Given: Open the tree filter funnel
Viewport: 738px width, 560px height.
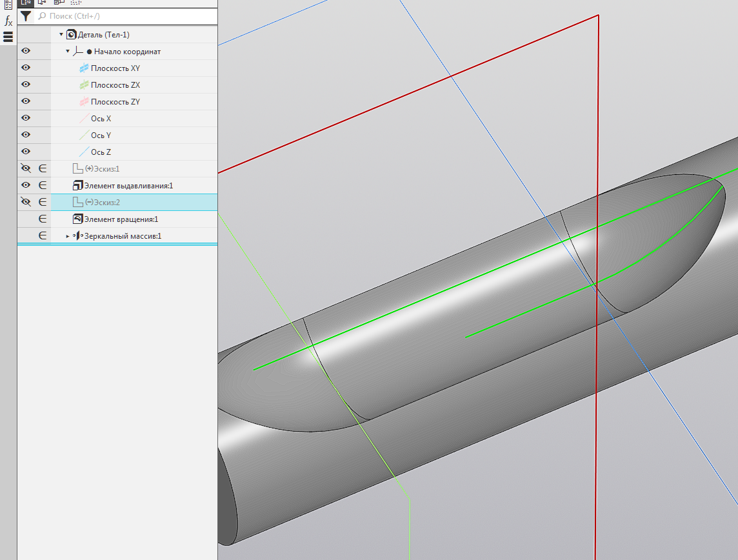Looking at the screenshot, I should coord(26,16).
